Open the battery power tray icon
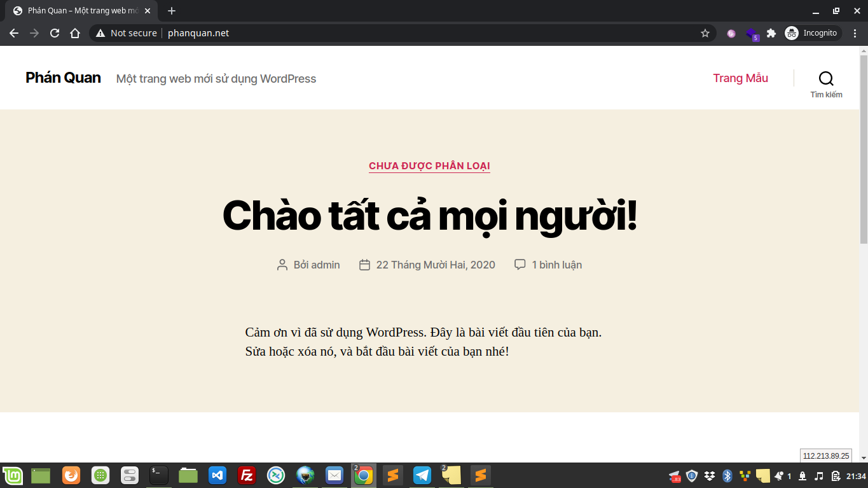Screen dimensions: 868x488 click(x=836, y=476)
